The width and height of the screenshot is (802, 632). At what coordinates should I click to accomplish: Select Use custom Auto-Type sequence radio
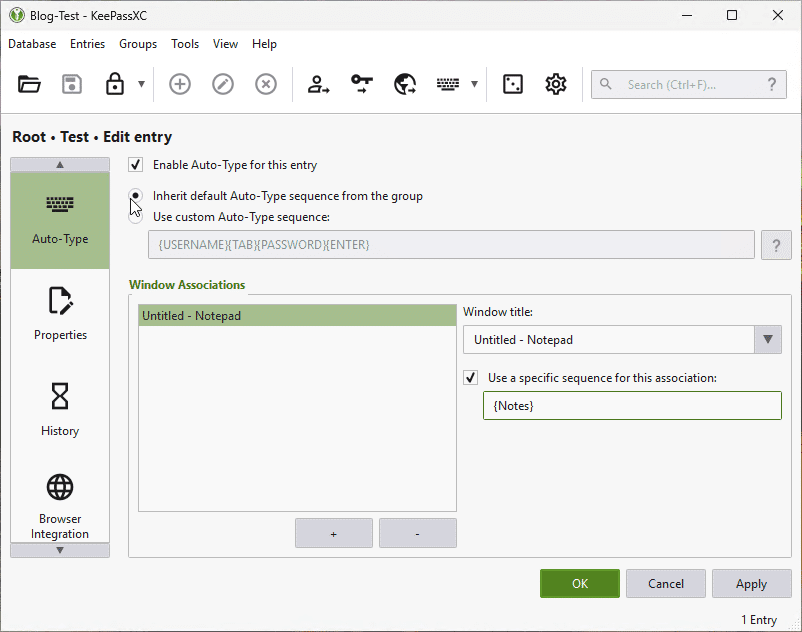tap(136, 217)
